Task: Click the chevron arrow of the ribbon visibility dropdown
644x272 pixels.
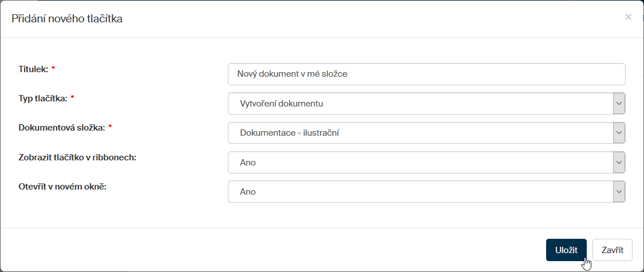Action: 619,163
